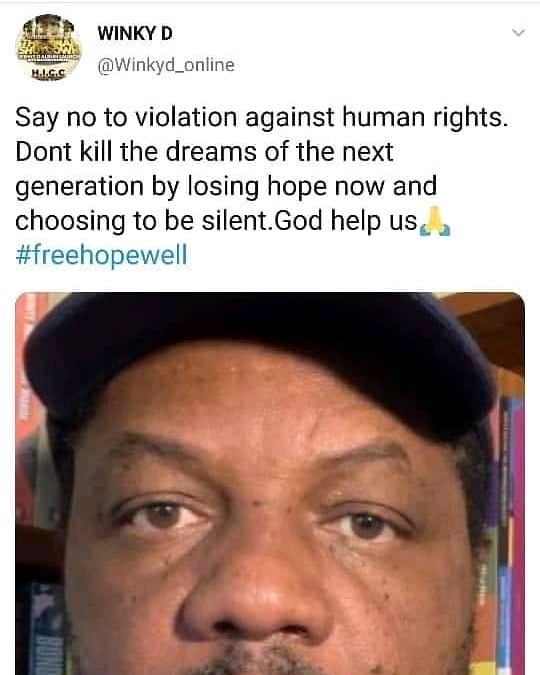Viewport: 540px width, 675px height.
Task: Click the 'God help us' text
Action: pyautogui.click(x=345, y=221)
